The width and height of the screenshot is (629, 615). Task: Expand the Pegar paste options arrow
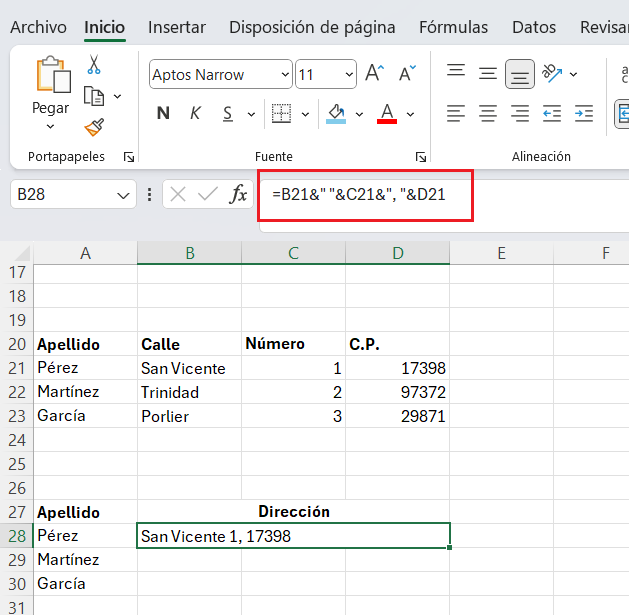[x=50, y=127]
